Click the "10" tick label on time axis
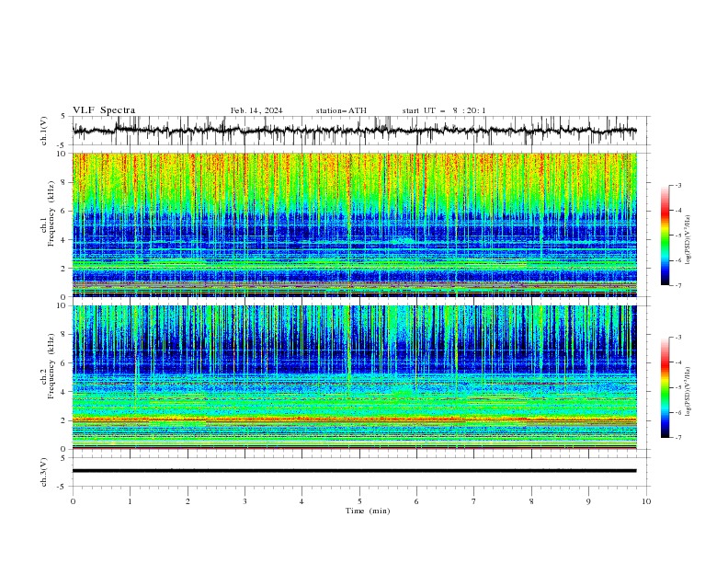This screenshot has height=563, width=728. coord(646,501)
